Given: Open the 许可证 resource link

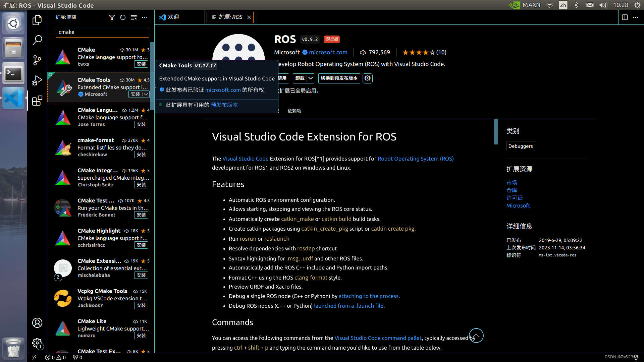Looking at the screenshot, I should pos(515,198).
